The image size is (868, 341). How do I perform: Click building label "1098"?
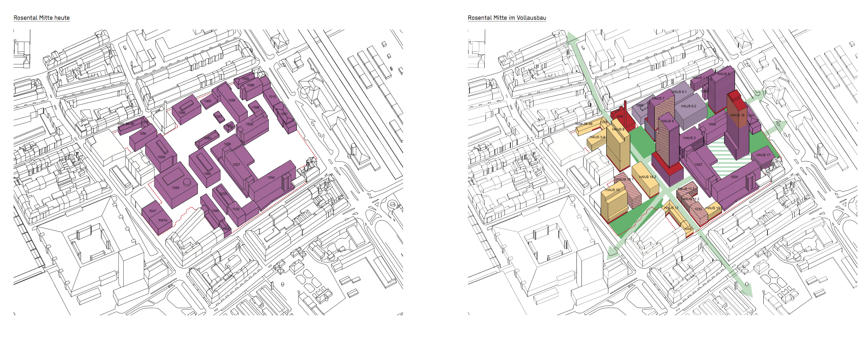pos(256,107)
